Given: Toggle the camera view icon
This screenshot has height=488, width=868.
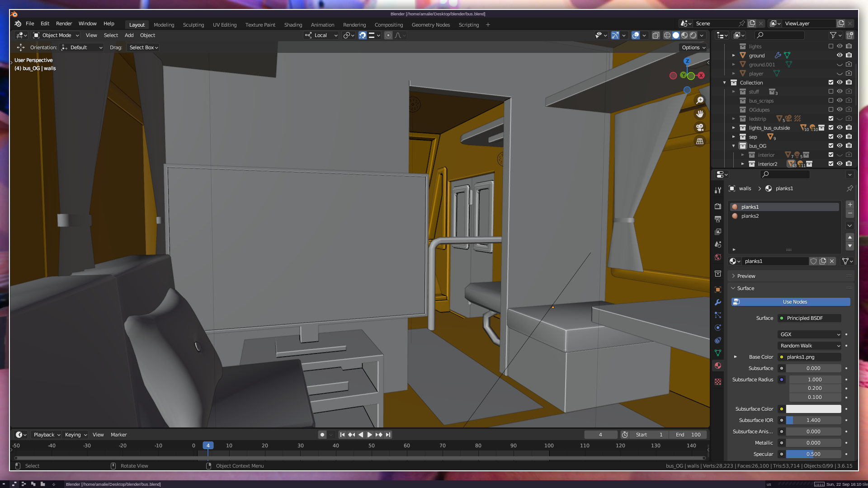Looking at the screenshot, I should coord(700,127).
